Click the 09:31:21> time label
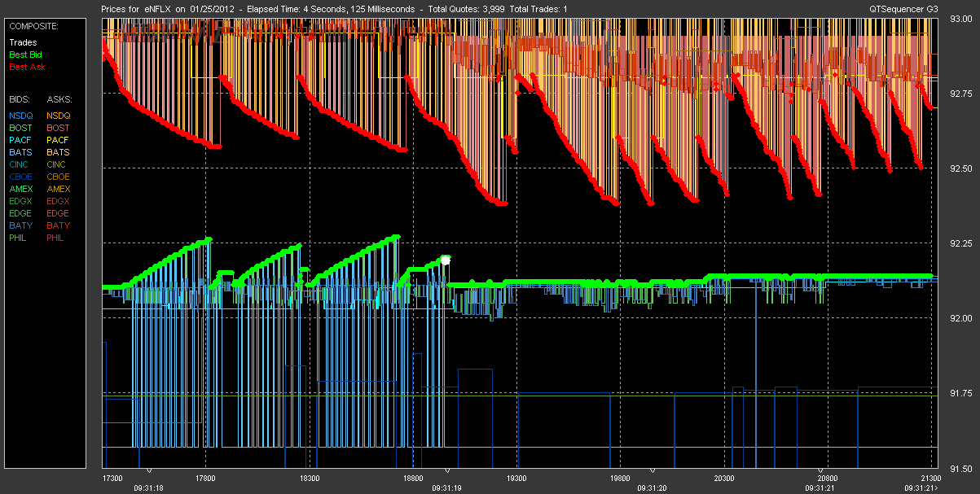The height and width of the screenshot is (494, 980). click(x=921, y=488)
